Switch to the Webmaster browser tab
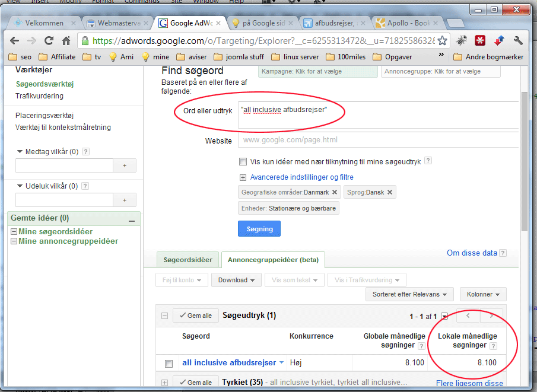 117,23
